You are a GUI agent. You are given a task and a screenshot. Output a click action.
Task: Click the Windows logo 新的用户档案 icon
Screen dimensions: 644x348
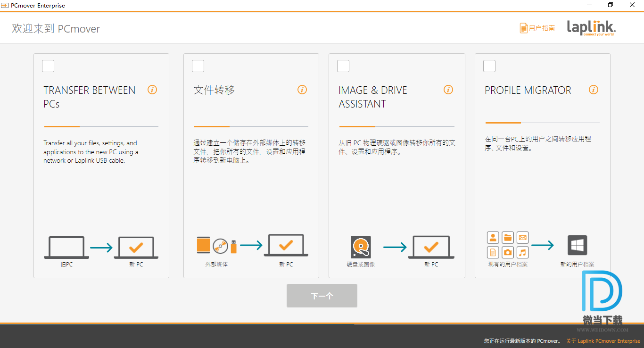coord(578,245)
